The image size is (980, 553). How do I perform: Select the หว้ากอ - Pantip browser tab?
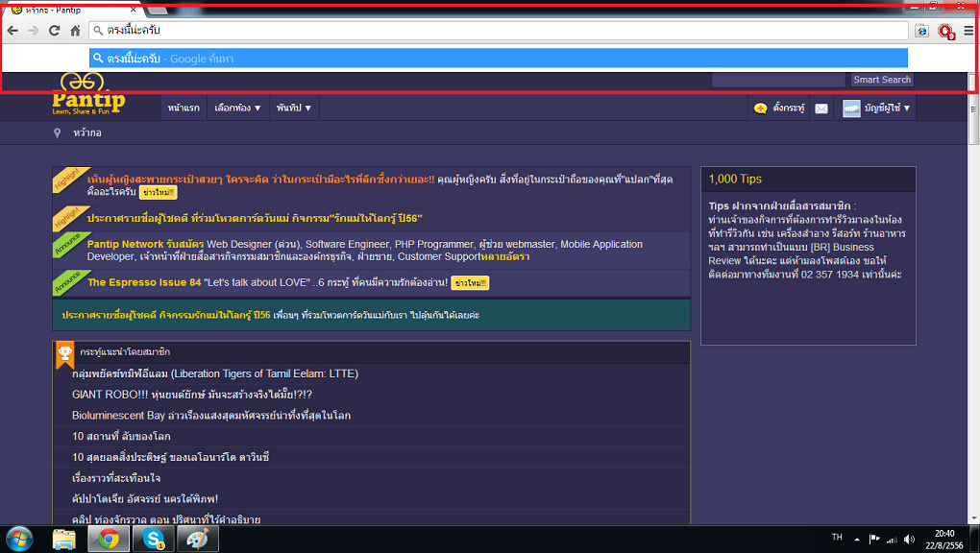(74, 10)
